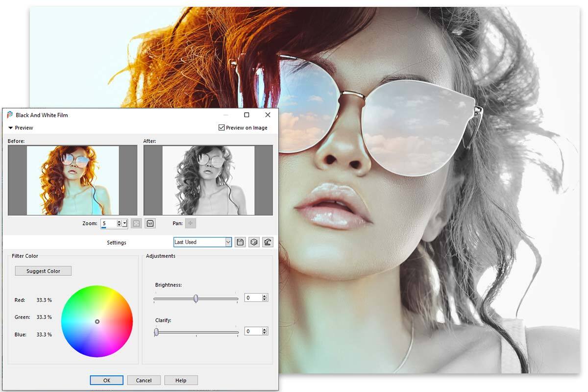Cancel the Black And White Film dialog
The height and width of the screenshot is (392, 588).
coord(144,380)
